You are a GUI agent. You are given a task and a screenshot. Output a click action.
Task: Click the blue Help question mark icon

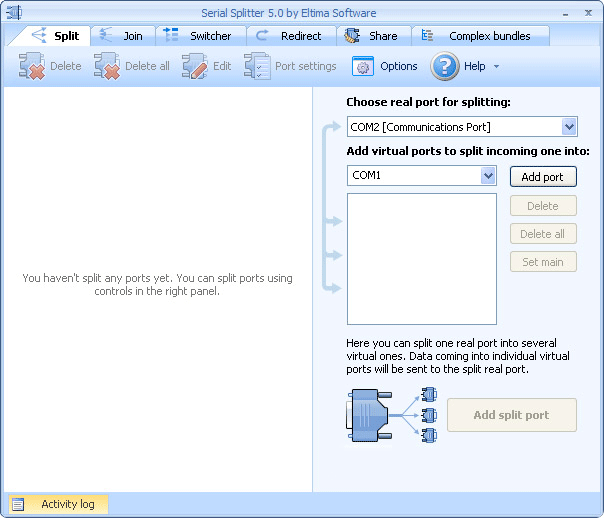point(445,67)
